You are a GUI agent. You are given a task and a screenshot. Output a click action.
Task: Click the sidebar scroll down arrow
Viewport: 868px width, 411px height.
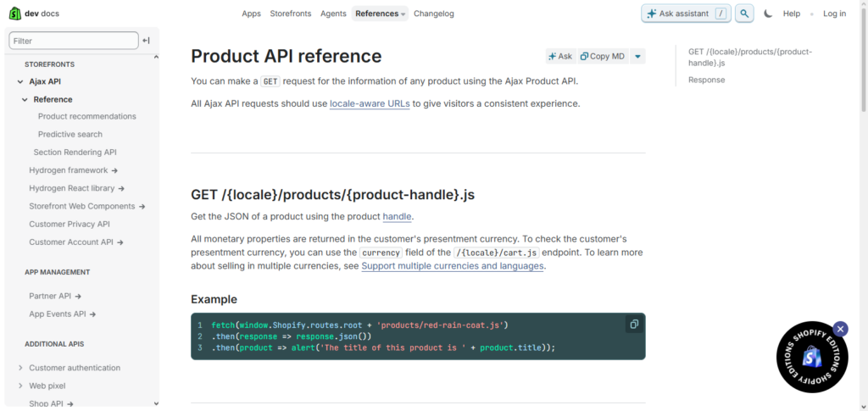pyautogui.click(x=156, y=404)
